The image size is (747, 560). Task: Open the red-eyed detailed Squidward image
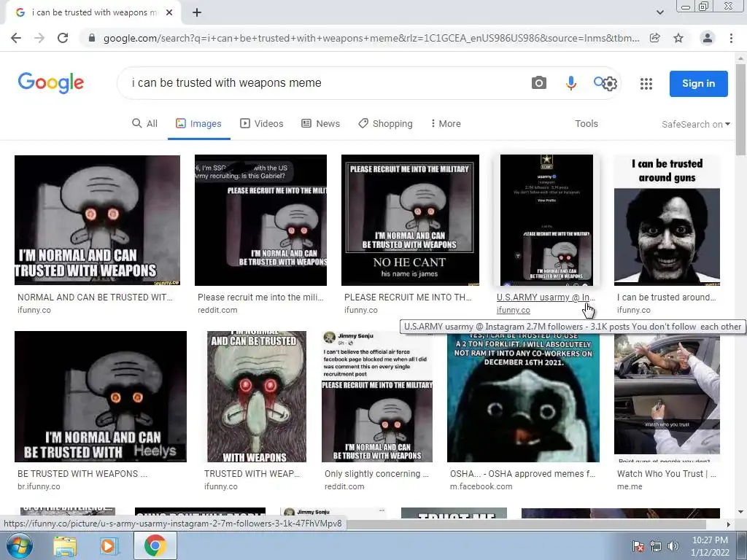point(257,397)
